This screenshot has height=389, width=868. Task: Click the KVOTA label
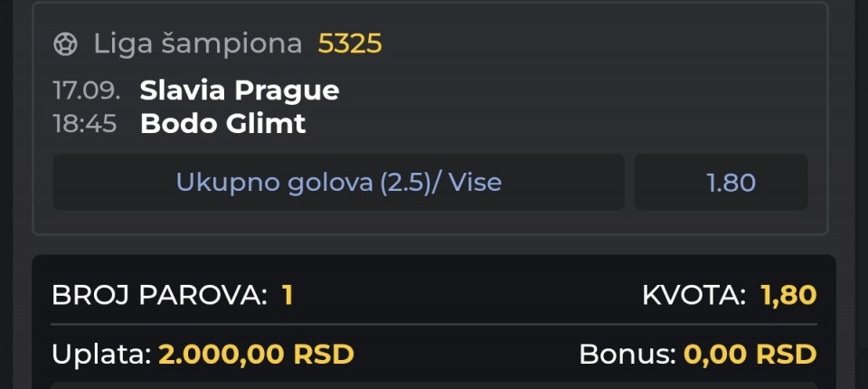[694, 295]
